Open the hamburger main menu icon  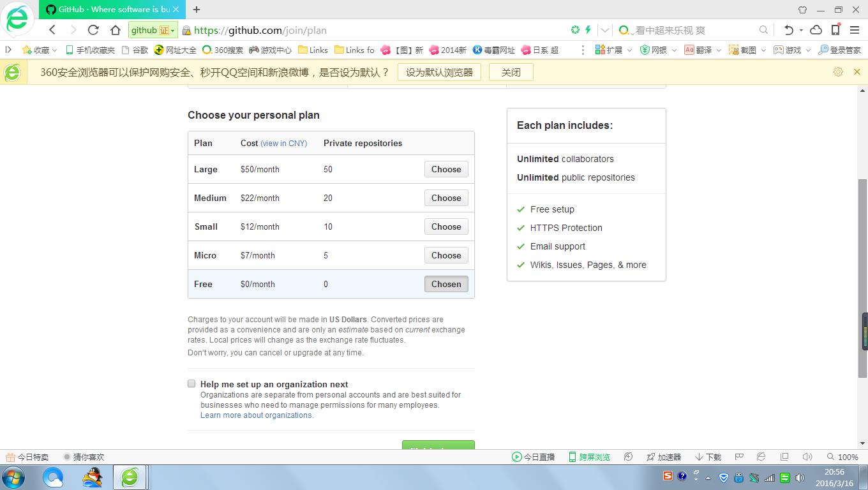(x=855, y=30)
